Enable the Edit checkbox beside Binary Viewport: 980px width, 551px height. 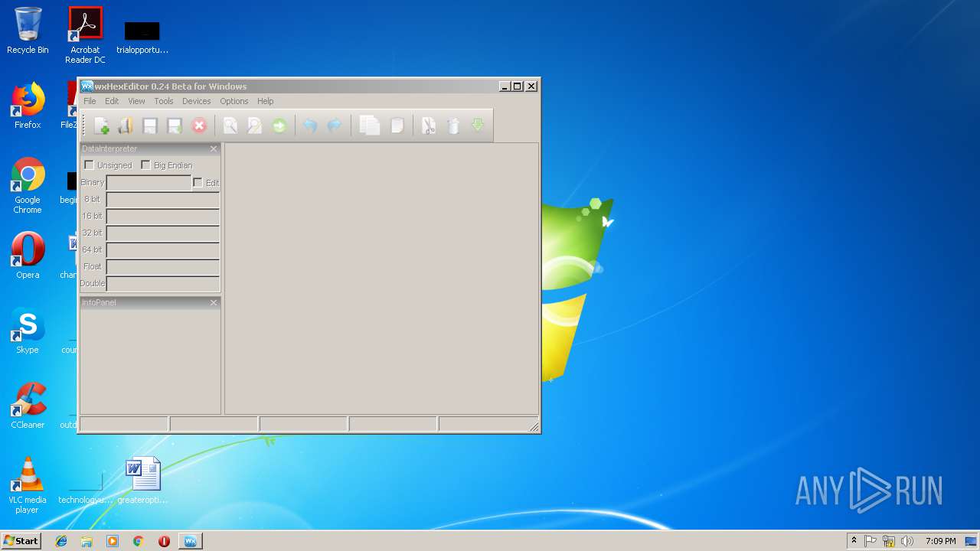[198, 182]
